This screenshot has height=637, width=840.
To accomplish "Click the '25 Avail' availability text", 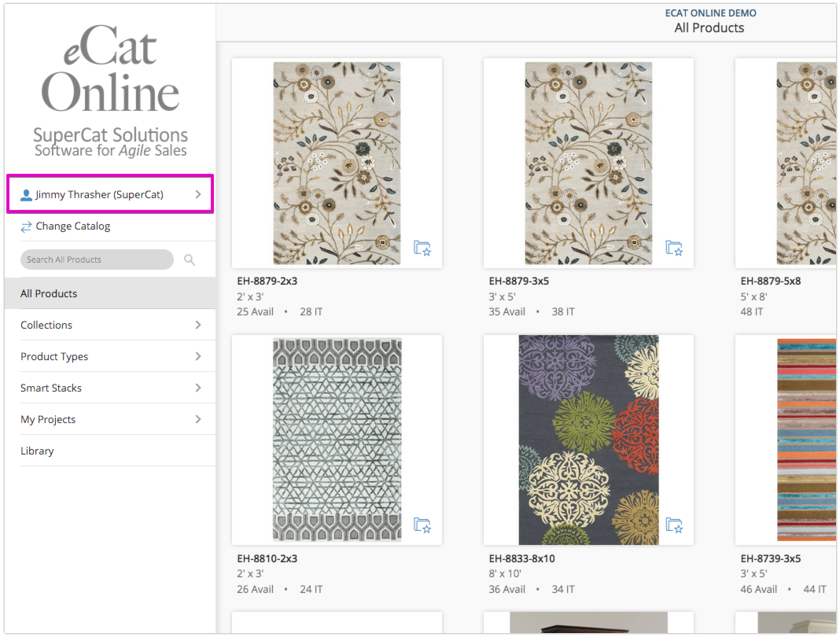I will point(256,311).
